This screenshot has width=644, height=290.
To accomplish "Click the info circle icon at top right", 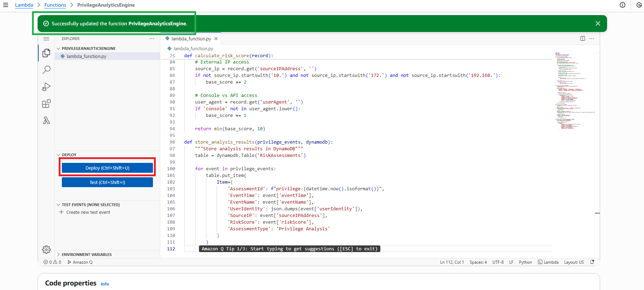I will pyautogui.click(x=623, y=5).
